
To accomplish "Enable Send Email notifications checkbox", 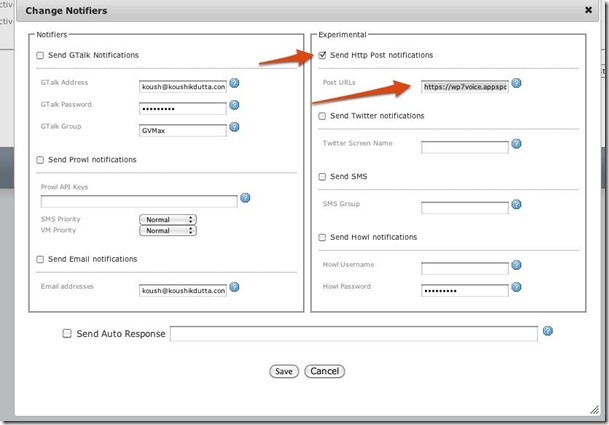I will 40,259.
